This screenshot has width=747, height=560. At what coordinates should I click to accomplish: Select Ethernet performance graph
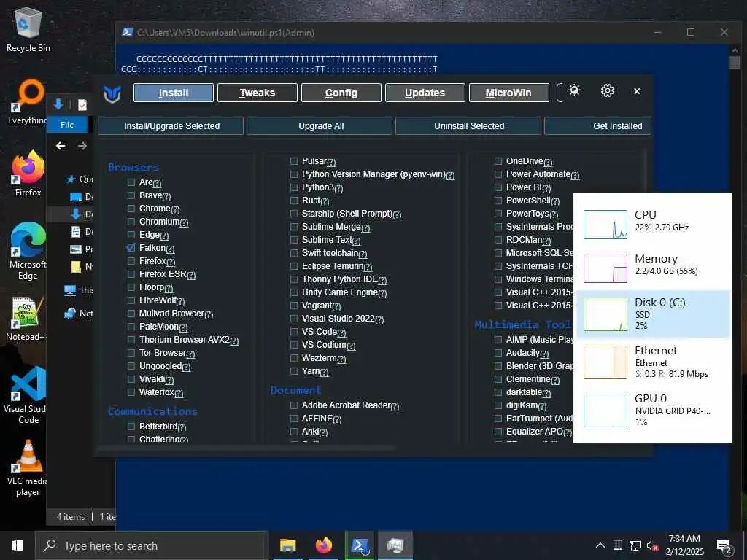click(x=605, y=362)
